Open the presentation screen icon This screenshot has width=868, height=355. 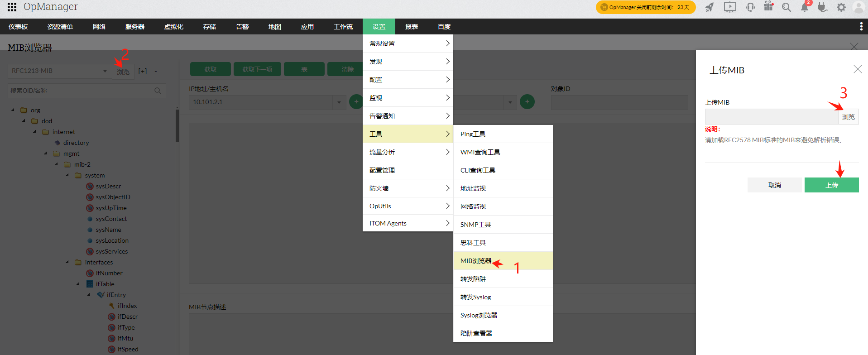[730, 7]
